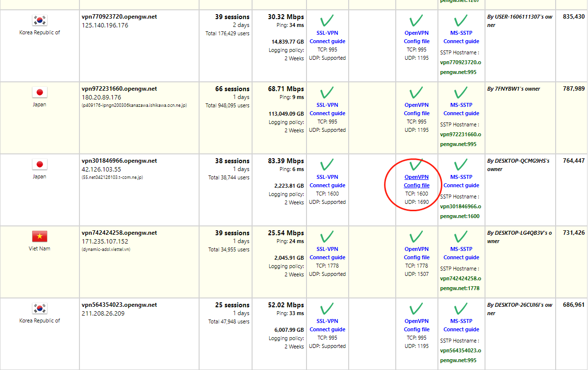Viewport: 588px width, 370px height.
Task: Open SSL-VPN Connect guide for vpn972231660
Action: click(327, 113)
